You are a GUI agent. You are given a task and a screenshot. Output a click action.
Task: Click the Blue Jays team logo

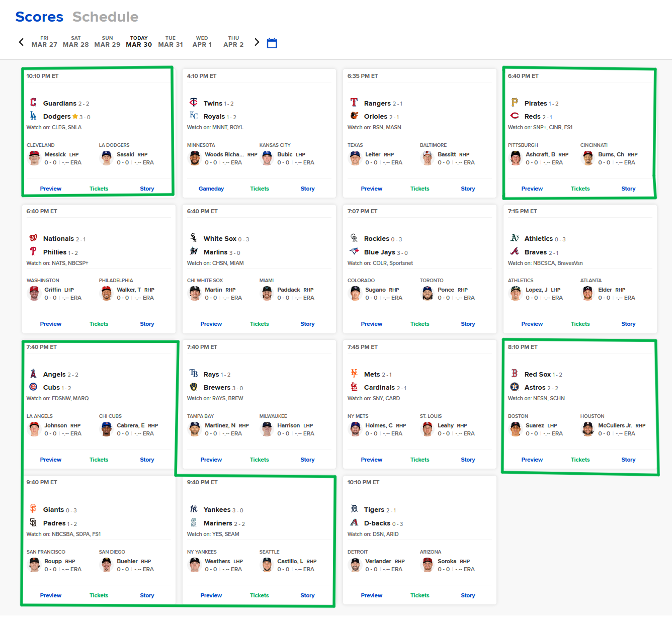tap(354, 251)
